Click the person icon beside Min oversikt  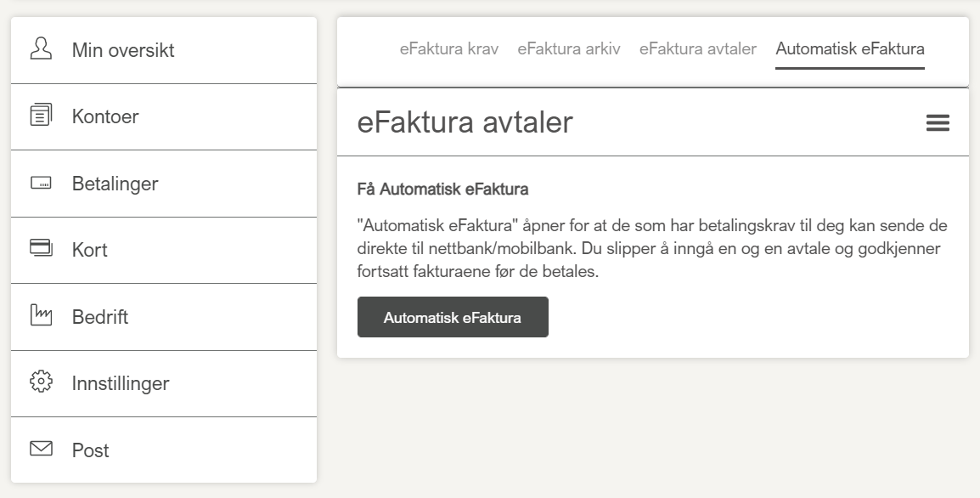pyautogui.click(x=41, y=48)
